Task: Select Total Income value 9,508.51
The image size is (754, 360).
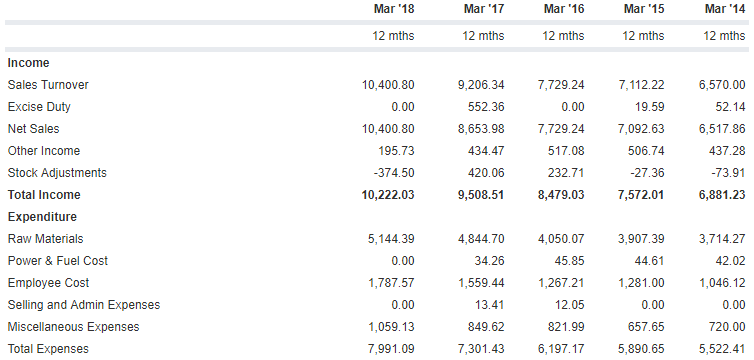Action: (x=481, y=195)
